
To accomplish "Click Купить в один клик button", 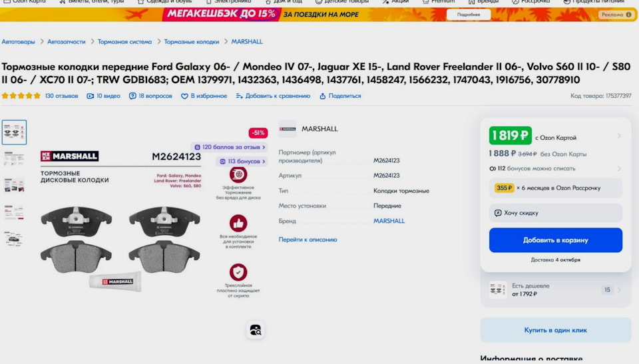I will click(555, 330).
